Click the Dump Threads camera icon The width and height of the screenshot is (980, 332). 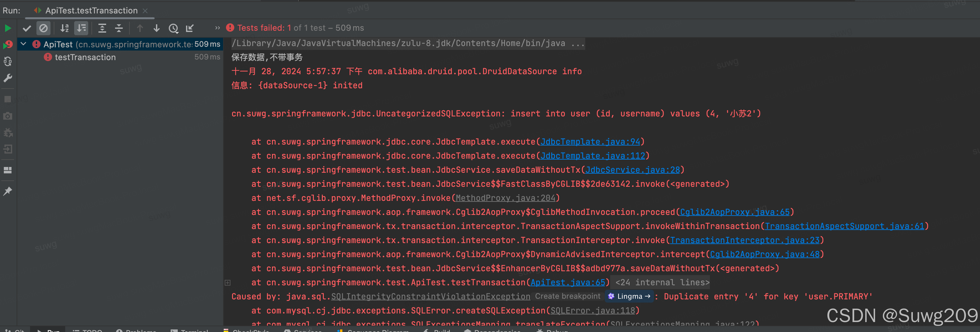click(x=8, y=116)
